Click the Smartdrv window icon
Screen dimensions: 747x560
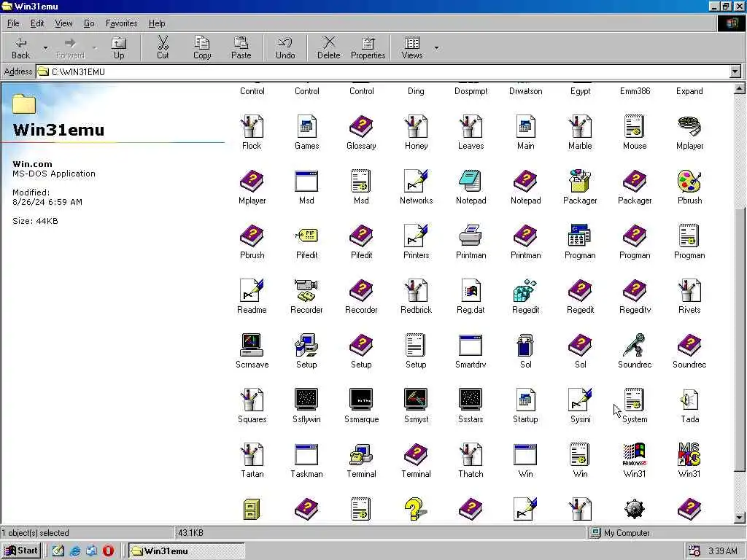coord(471,346)
